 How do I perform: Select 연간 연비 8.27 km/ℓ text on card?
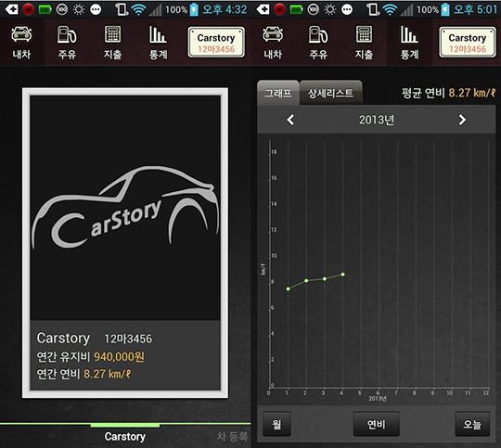pos(83,374)
